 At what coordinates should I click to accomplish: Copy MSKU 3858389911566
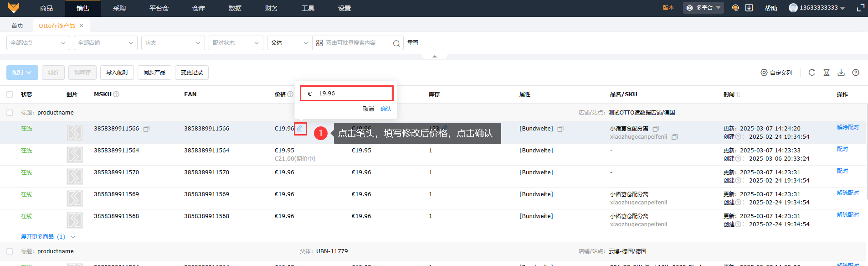click(x=146, y=129)
